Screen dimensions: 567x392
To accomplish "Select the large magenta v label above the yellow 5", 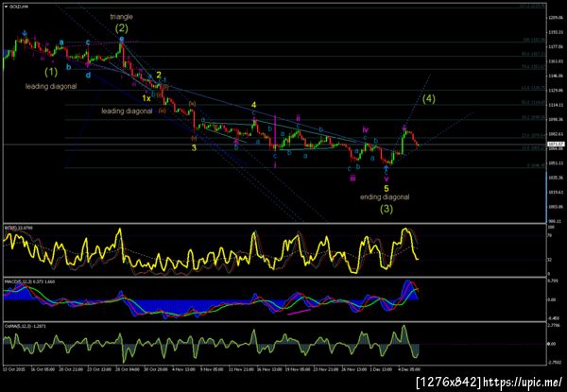I will (387, 179).
